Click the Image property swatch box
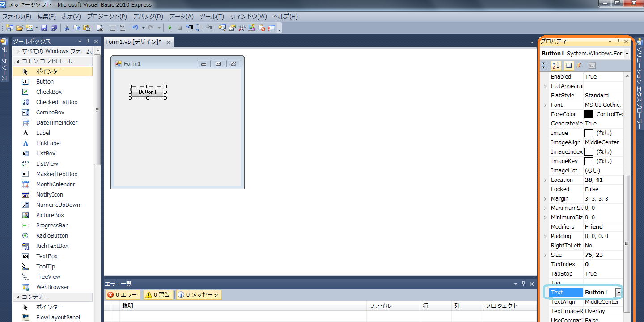Screen dimensions: 644x322 [x=589, y=133]
